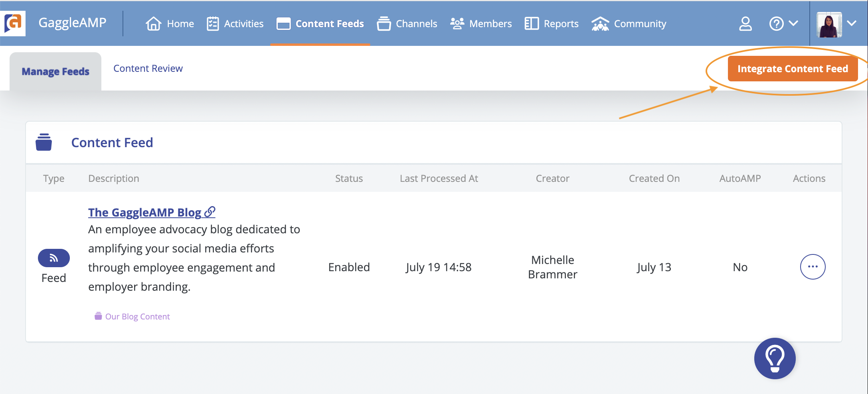Open the Channels menu item
868x394 pixels.
pos(407,24)
